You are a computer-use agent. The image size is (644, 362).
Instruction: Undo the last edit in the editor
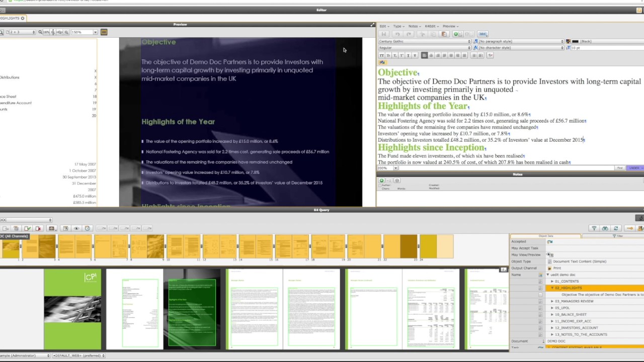point(397,34)
